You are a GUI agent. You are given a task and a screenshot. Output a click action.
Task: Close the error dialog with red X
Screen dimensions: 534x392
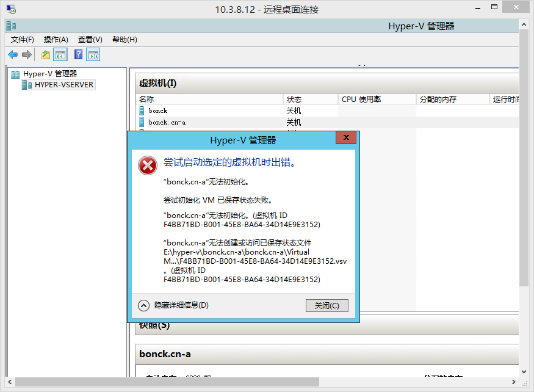click(346, 137)
